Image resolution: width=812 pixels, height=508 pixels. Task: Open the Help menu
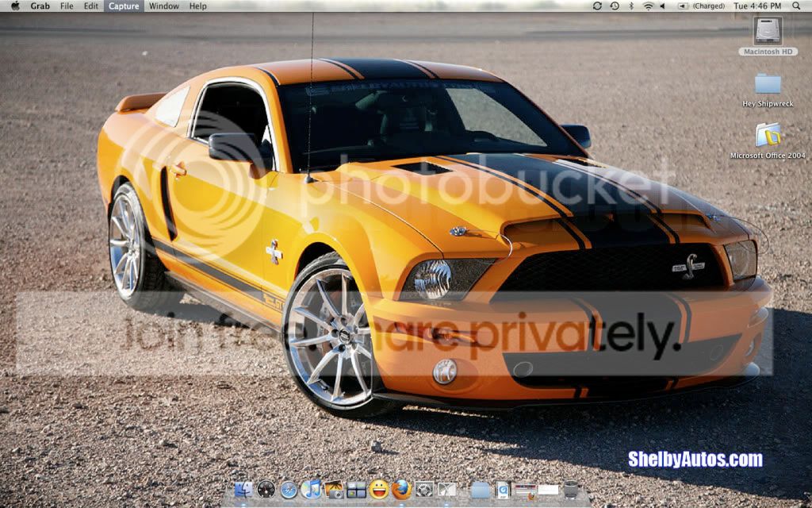[x=197, y=6]
